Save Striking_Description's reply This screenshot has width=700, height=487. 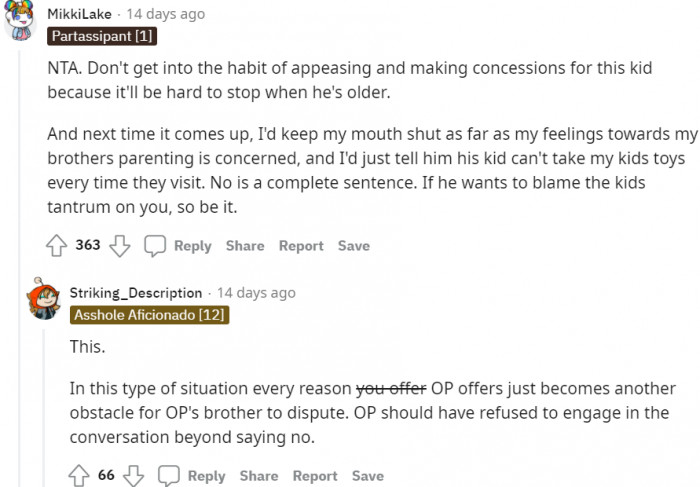367,476
